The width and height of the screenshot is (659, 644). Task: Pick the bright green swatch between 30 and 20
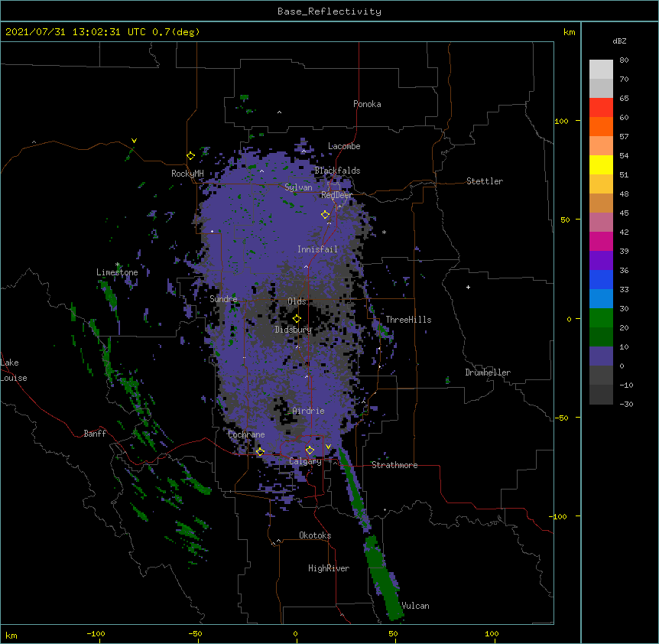point(601,318)
